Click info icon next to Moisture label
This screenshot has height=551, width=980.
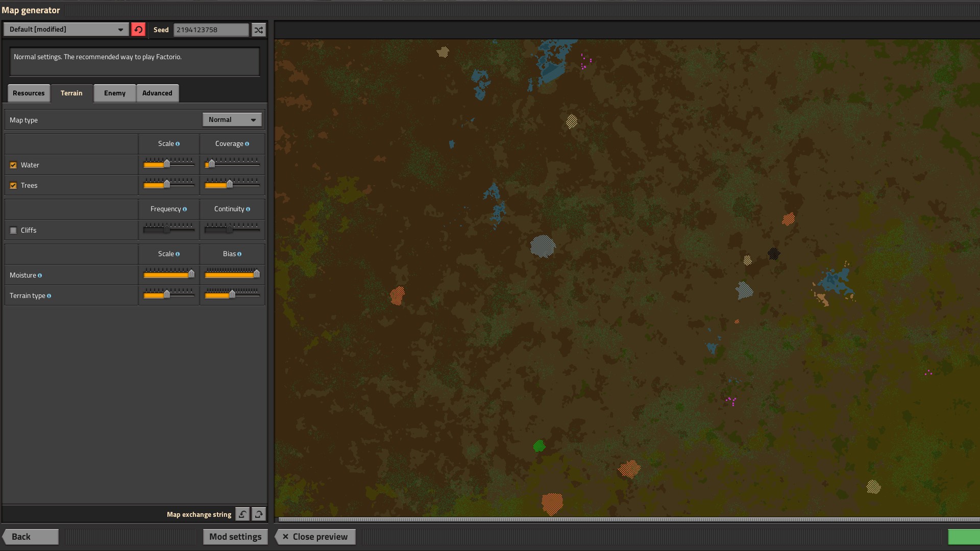(40, 275)
